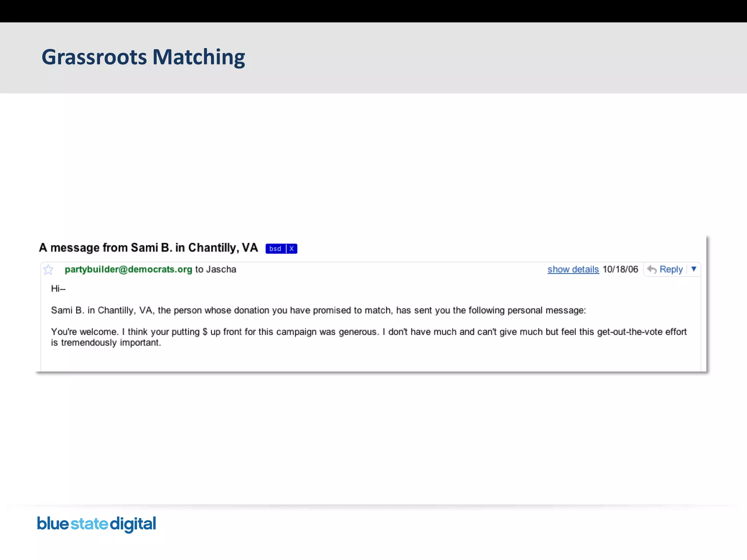Viewport: 747px width, 560px height.
Task: Click the date 10/18/06
Action: (x=620, y=269)
